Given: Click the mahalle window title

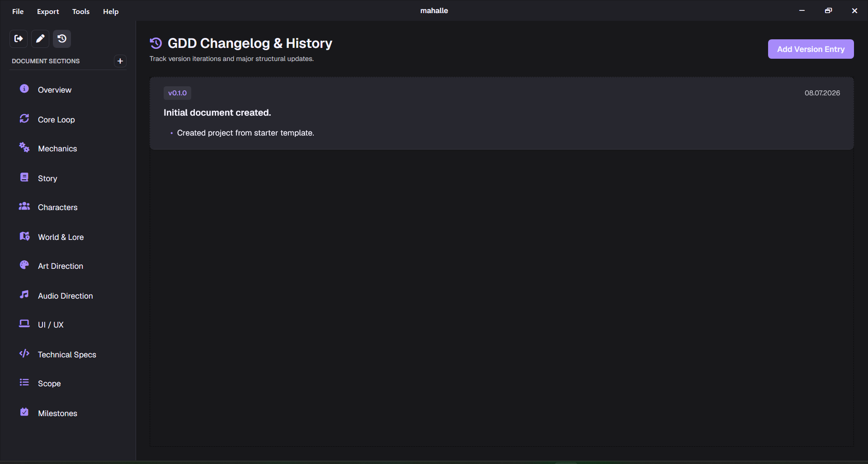Looking at the screenshot, I should coord(434,11).
